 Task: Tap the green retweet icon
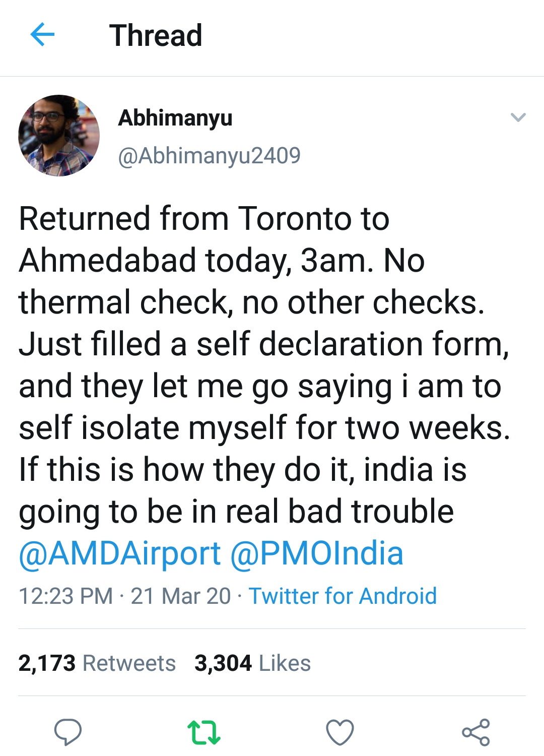click(203, 732)
